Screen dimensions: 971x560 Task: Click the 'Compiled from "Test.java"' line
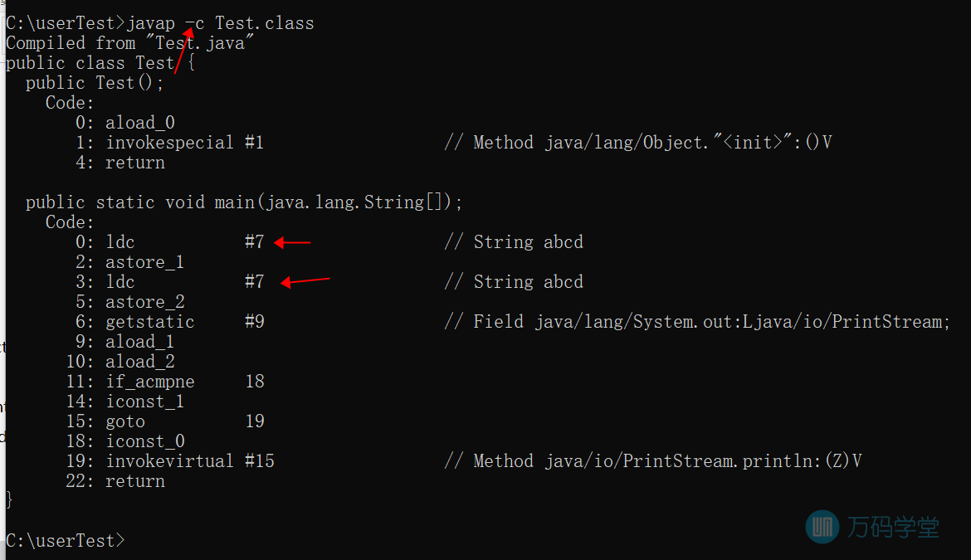pyautogui.click(x=130, y=43)
